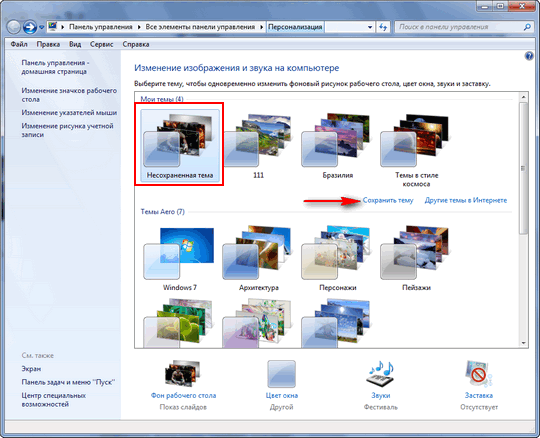Select Панель управления breadcrumb segment

tap(101, 27)
